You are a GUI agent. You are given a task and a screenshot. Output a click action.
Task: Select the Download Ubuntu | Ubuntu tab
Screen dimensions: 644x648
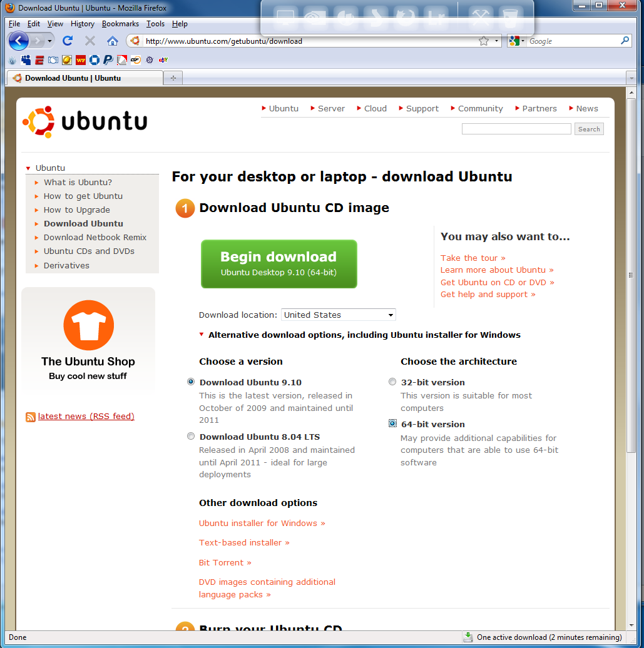click(85, 78)
